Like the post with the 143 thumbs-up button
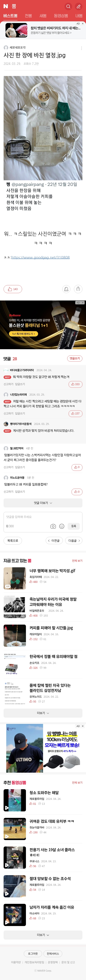This screenshot has height=980, width=86. 13,289
